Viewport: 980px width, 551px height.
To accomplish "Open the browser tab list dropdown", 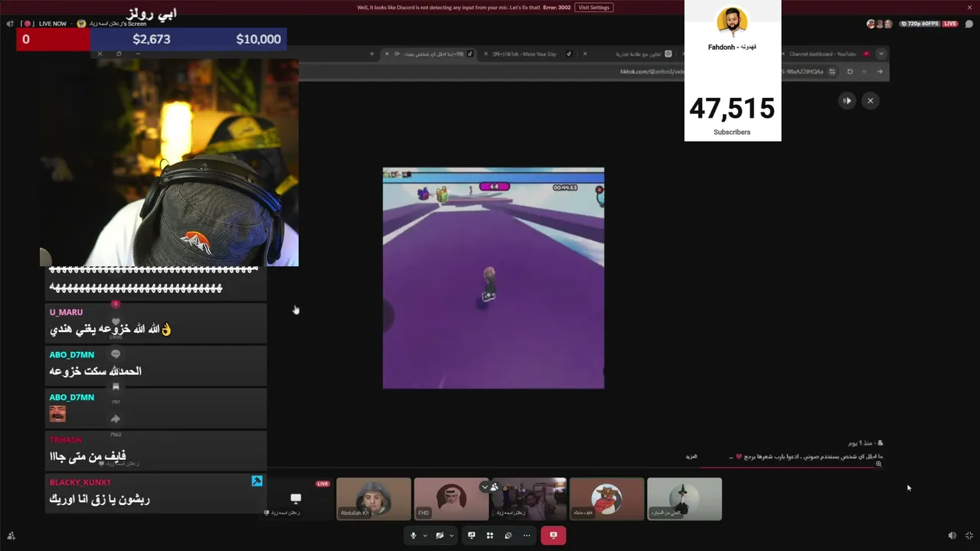I will 881,54.
